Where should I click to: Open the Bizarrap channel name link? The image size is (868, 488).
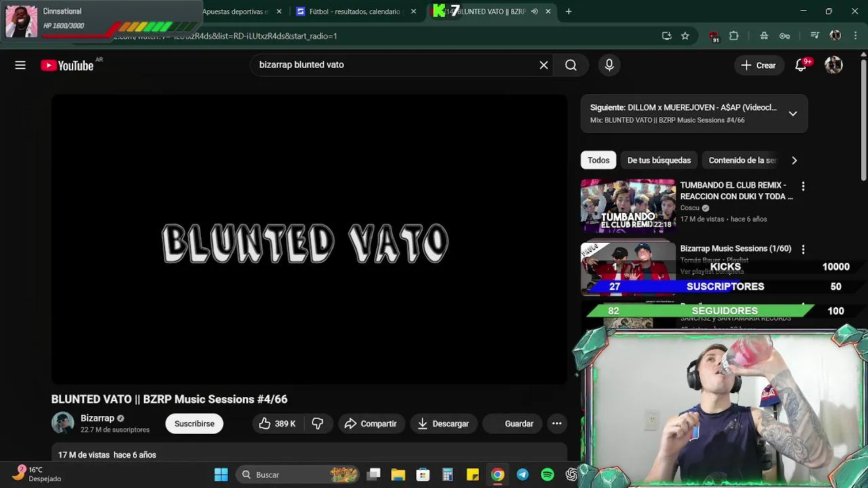(x=98, y=418)
